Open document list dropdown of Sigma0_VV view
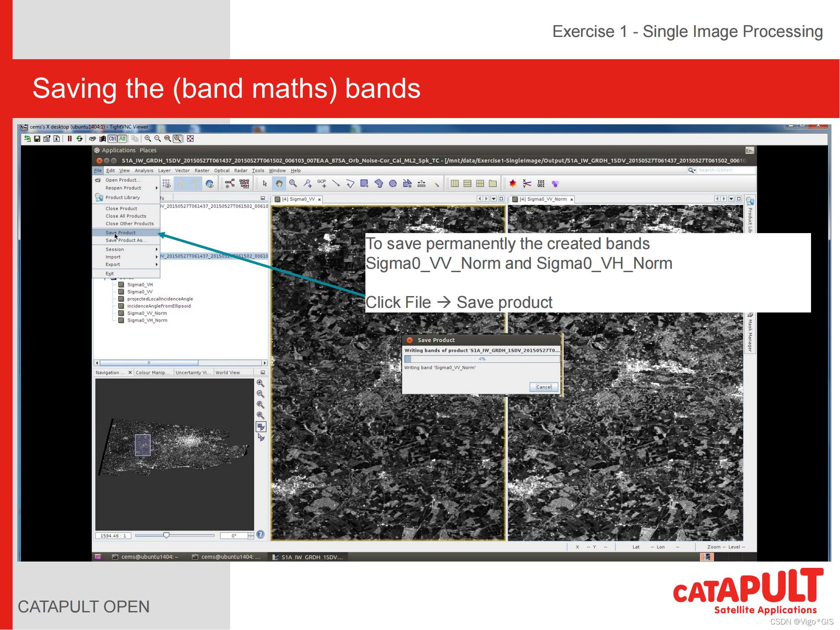Screen dimensions: 840x630 pos(494,199)
